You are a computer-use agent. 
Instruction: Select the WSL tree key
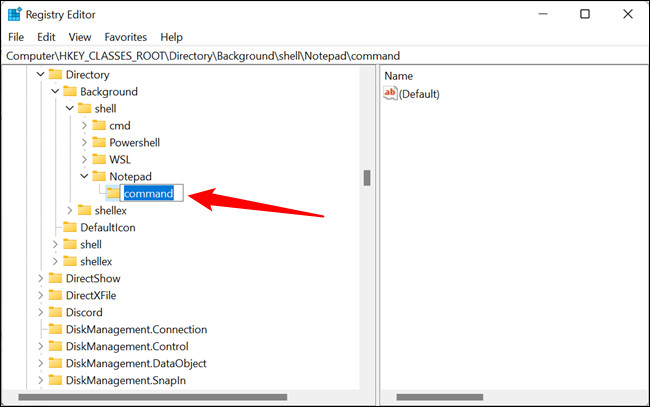pos(120,160)
